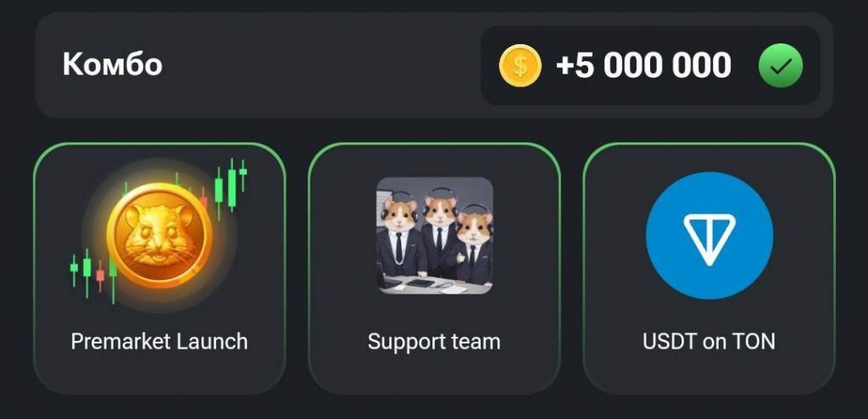Click the gold dollar coin icon

point(520,65)
